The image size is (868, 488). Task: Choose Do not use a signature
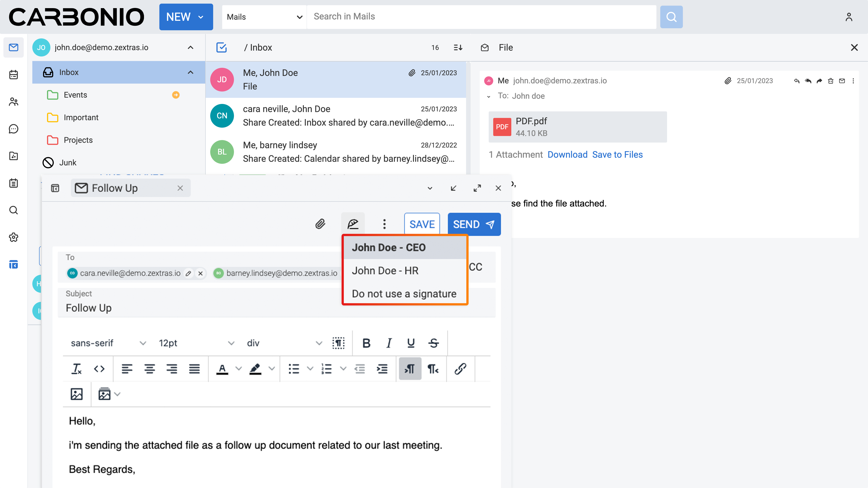404,294
